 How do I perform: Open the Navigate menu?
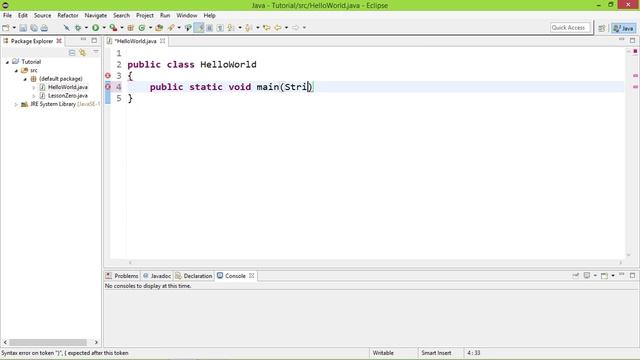pyautogui.click(x=96, y=16)
